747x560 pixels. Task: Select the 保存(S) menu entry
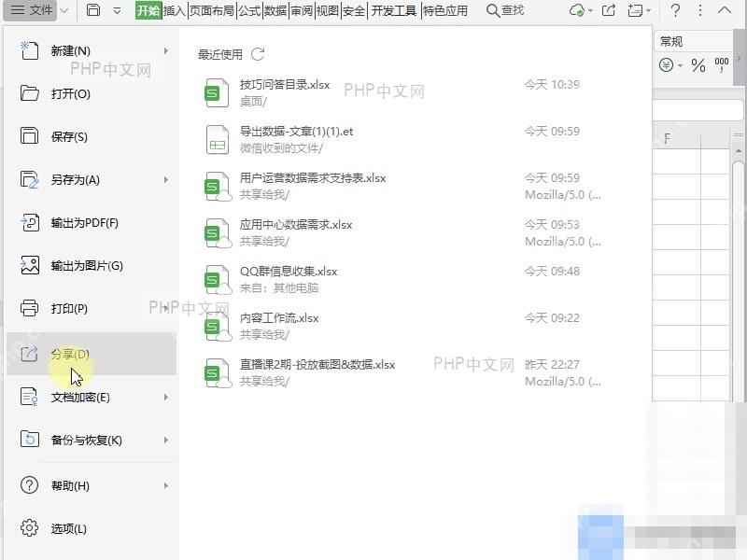[x=91, y=136]
